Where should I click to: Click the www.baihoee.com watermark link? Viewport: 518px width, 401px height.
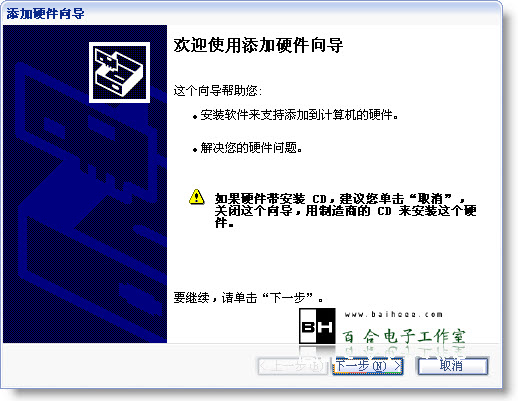pos(394,314)
